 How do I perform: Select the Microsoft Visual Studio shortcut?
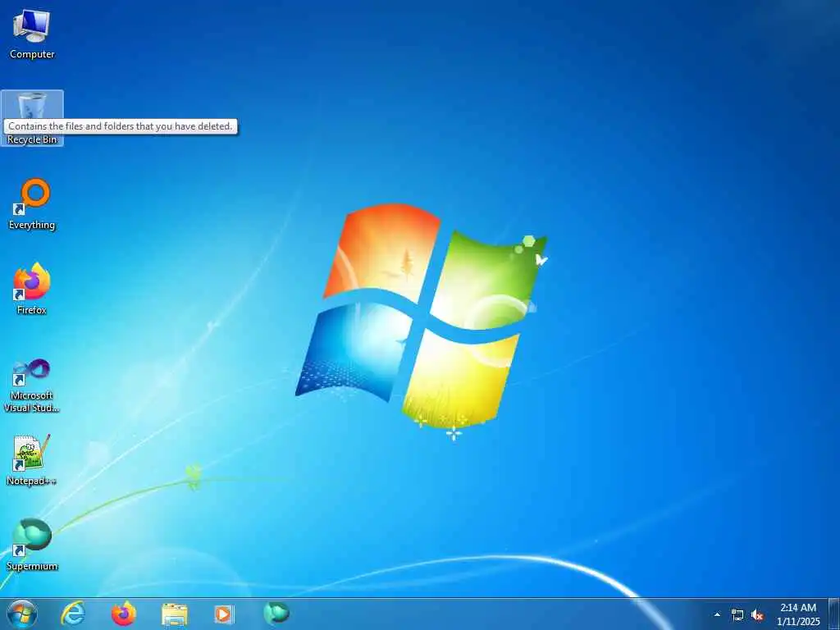[32, 386]
